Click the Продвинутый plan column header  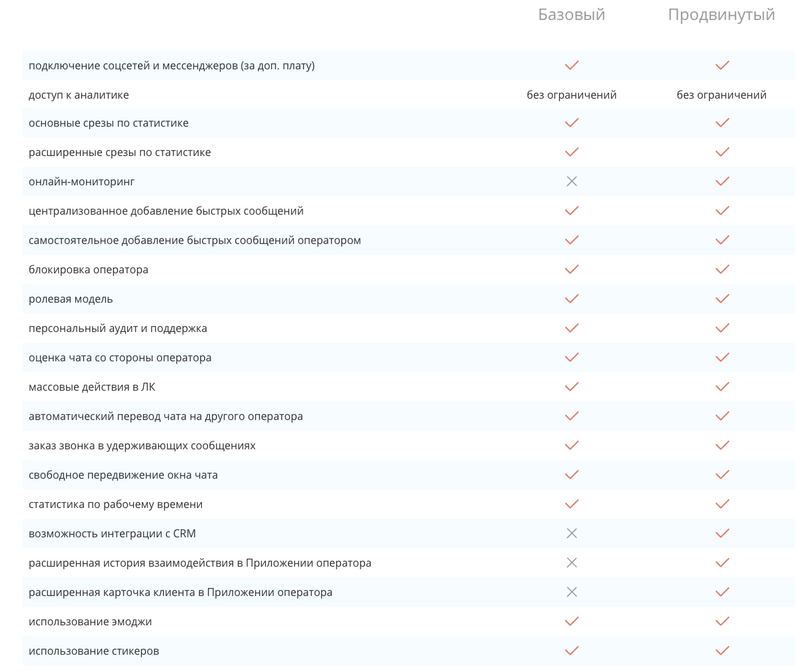(721, 15)
